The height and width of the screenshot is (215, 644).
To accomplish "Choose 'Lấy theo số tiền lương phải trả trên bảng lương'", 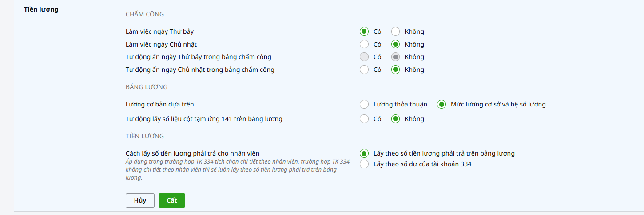I will 364,153.
